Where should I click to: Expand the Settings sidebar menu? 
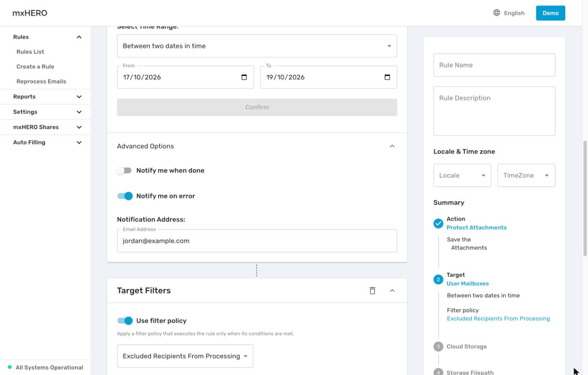(x=79, y=112)
